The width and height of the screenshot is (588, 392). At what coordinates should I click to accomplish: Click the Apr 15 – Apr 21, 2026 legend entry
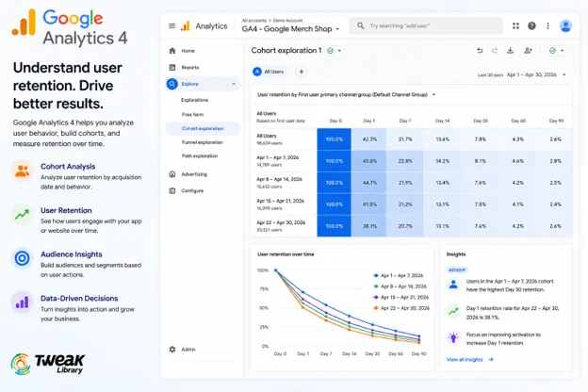pos(400,297)
